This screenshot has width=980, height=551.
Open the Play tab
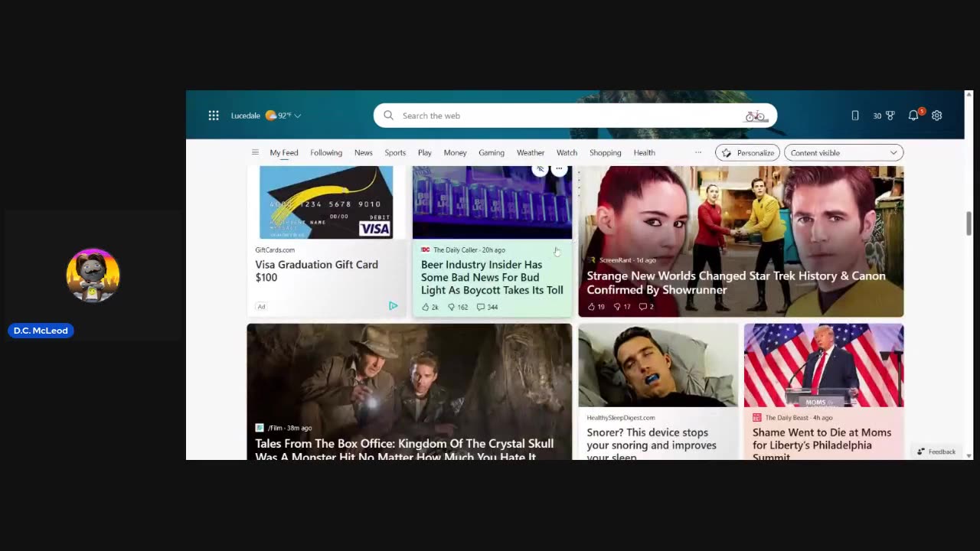(425, 153)
